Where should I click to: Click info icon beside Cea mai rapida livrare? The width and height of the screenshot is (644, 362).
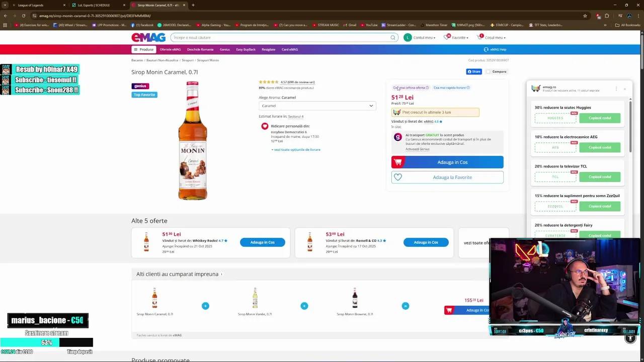468,87
